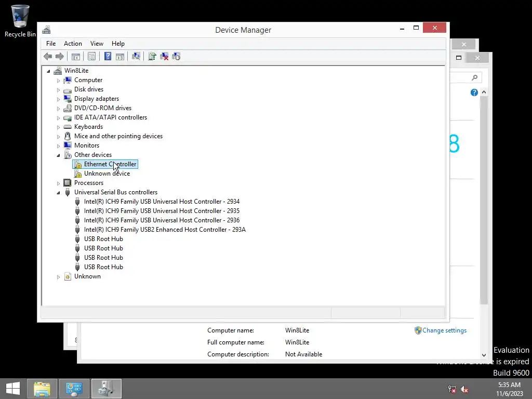Screen dimensions: 532x399
Task: Select the Ethernet Controller entry
Action: pos(110,164)
